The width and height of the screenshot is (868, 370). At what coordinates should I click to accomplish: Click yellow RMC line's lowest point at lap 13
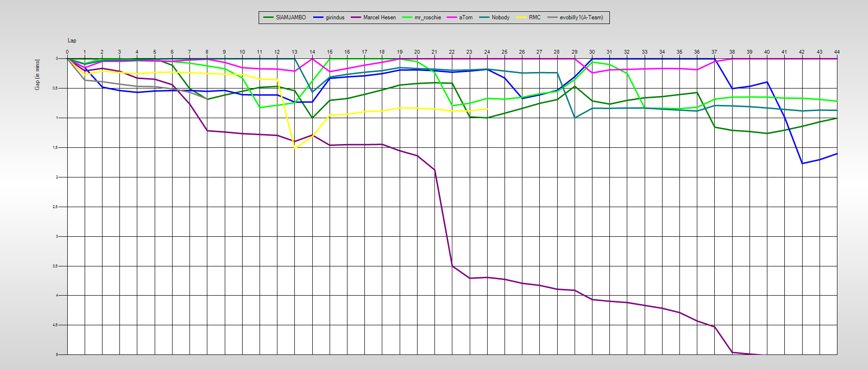tap(295, 148)
